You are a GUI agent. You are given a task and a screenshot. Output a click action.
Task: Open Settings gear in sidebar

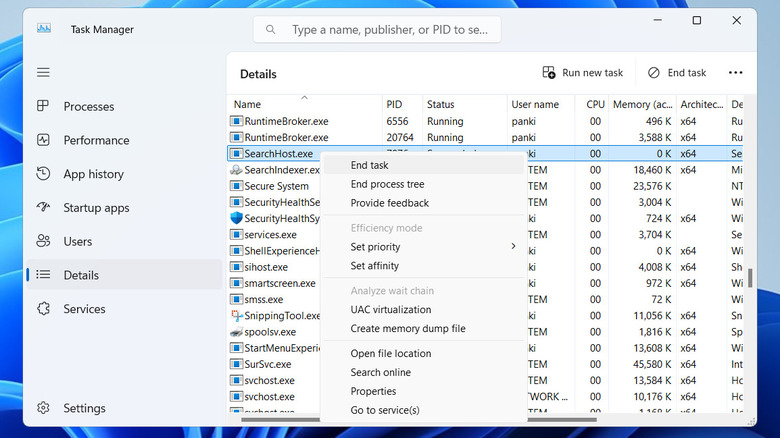(x=43, y=408)
